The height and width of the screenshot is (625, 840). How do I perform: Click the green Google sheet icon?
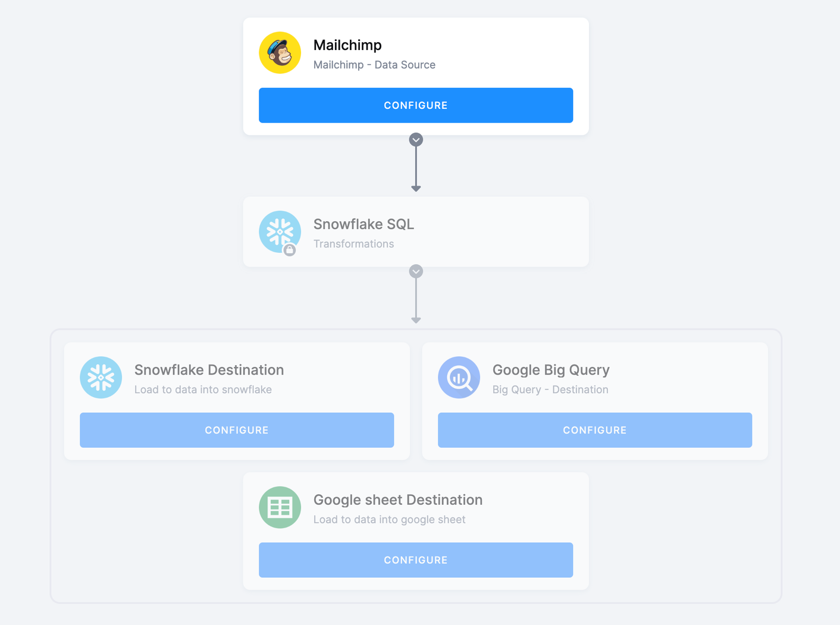tap(280, 507)
